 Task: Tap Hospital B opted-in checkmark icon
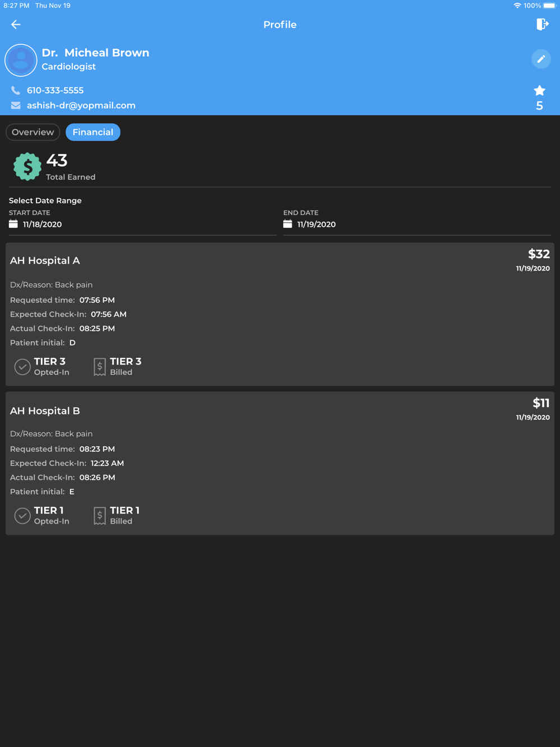click(22, 516)
